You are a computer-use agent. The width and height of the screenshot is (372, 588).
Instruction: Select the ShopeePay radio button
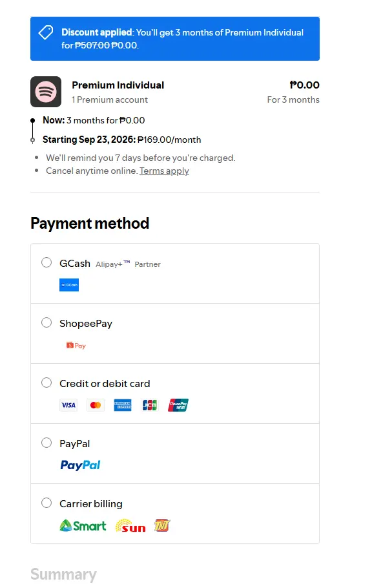coord(46,322)
